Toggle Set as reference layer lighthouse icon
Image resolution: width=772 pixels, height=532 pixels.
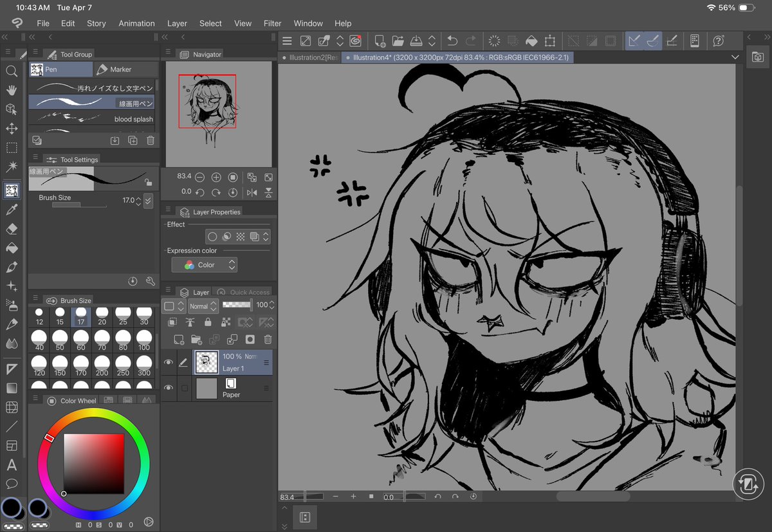click(190, 322)
